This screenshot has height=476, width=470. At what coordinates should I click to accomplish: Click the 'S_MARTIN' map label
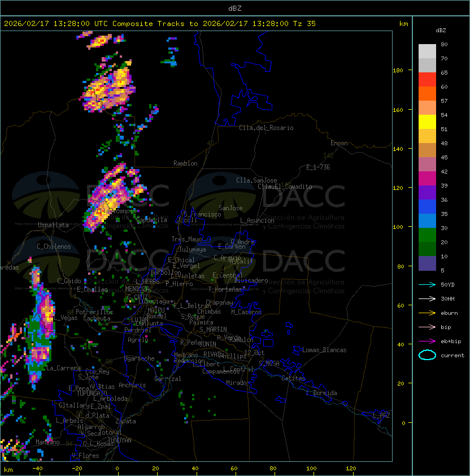coord(213,330)
